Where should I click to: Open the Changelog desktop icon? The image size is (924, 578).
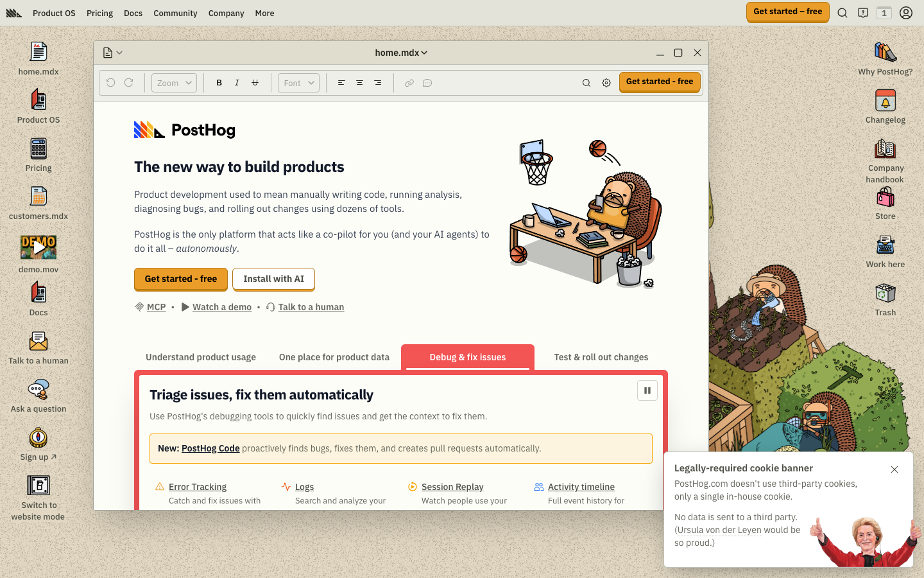point(886,107)
